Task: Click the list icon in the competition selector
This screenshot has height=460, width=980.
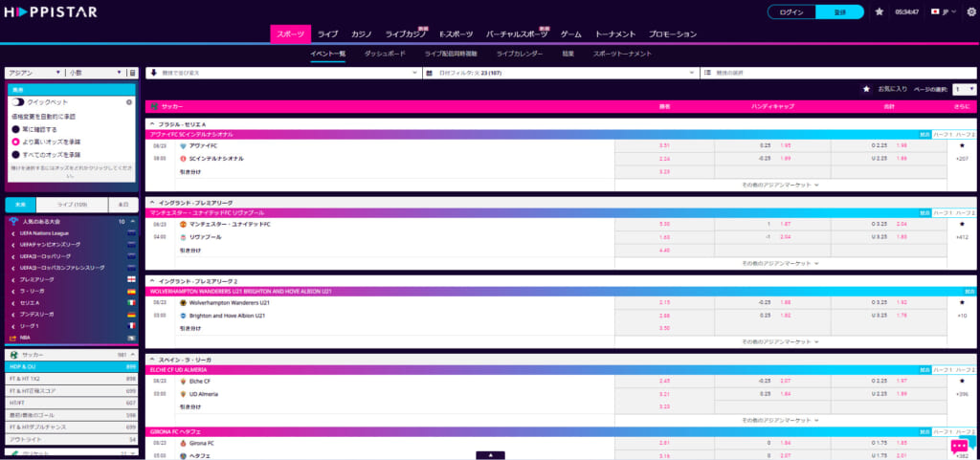Action: [707, 73]
